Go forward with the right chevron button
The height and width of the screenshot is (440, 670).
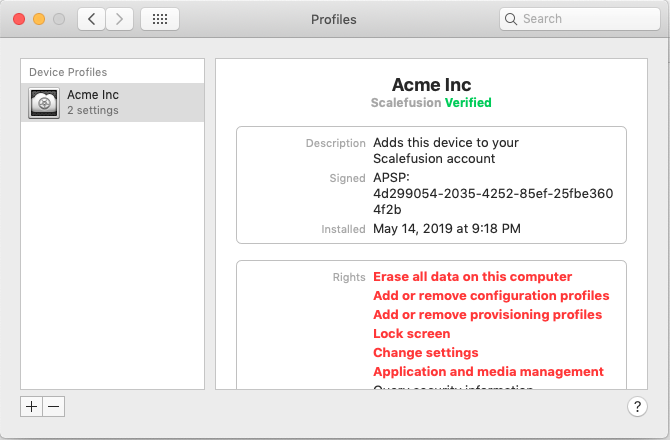point(120,19)
